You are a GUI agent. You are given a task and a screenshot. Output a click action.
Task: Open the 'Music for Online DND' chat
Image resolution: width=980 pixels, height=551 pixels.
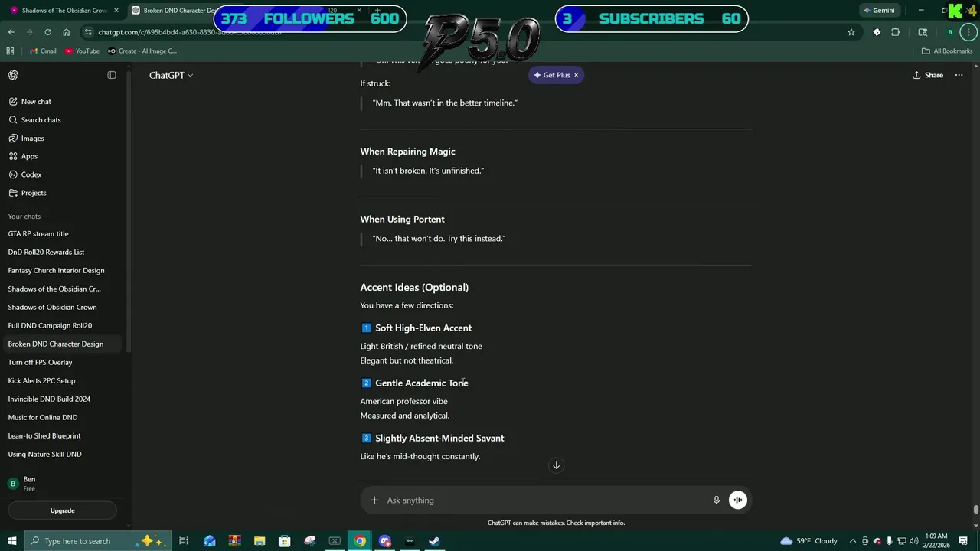[63, 417]
